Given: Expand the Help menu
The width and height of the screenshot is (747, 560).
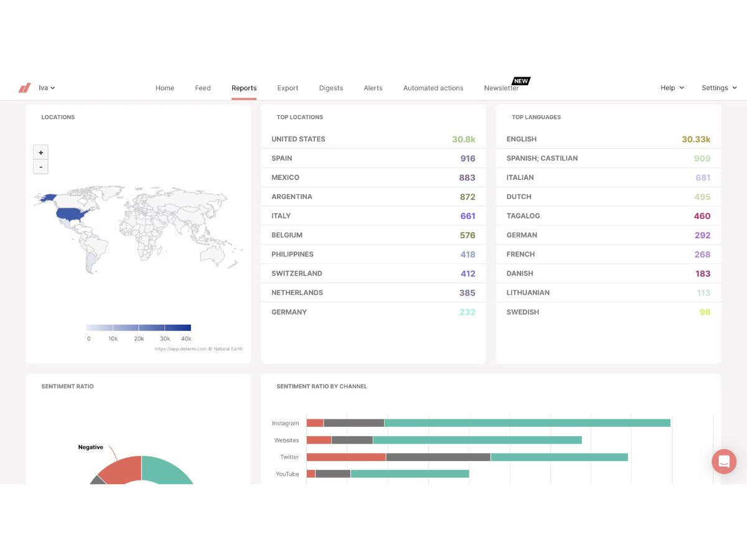Looking at the screenshot, I should (672, 88).
